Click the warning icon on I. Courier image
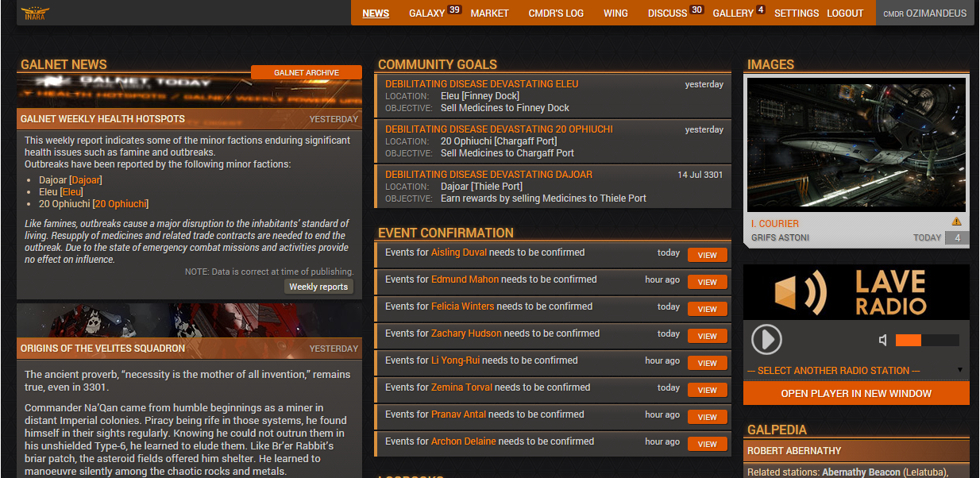The height and width of the screenshot is (478, 980). click(x=957, y=222)
